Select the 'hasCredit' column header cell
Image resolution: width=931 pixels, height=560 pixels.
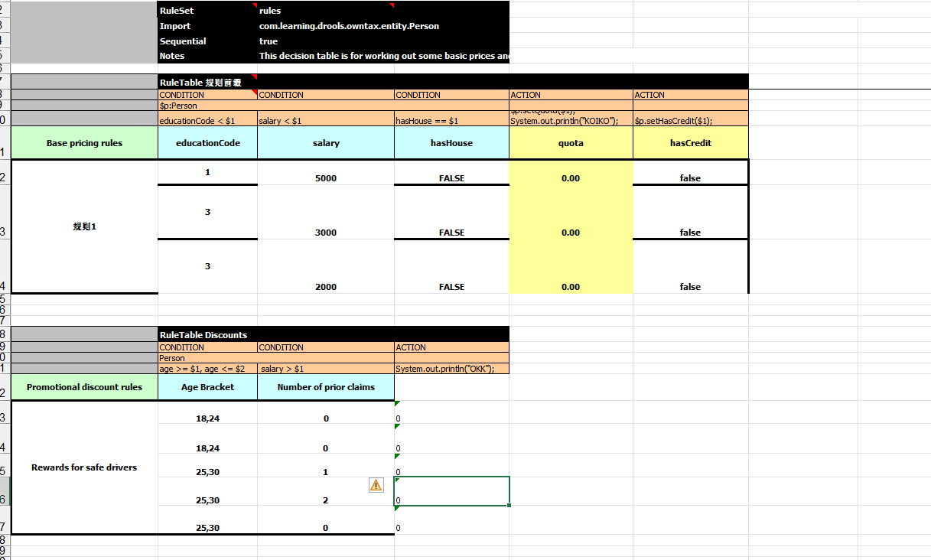coord(690,143)
